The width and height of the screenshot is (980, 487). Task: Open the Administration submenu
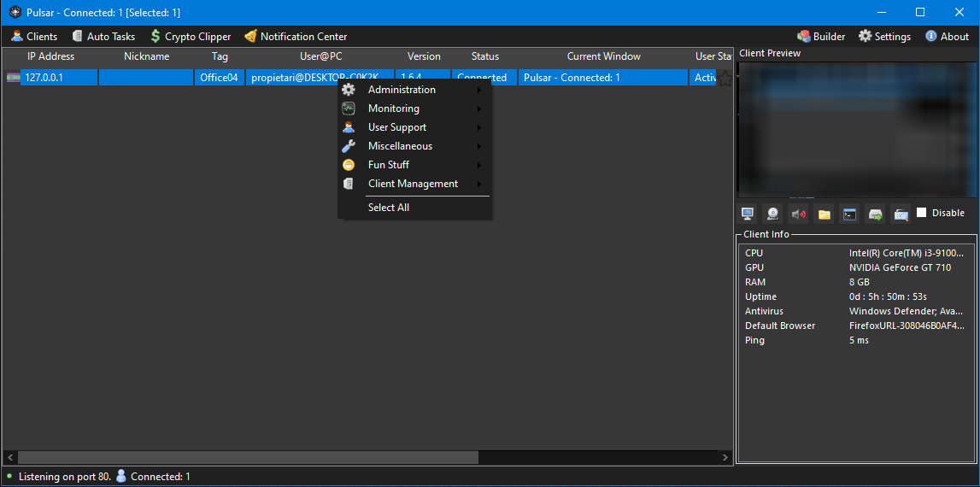415,90
